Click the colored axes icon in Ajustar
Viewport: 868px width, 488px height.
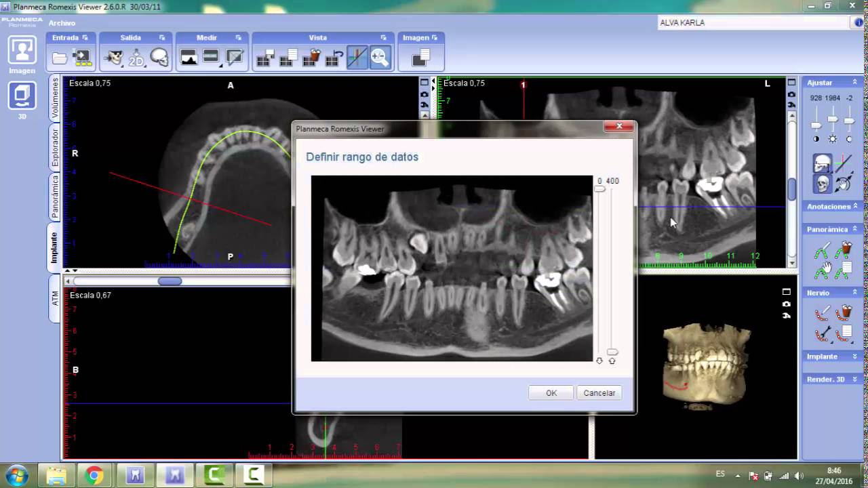click(844, 163)
